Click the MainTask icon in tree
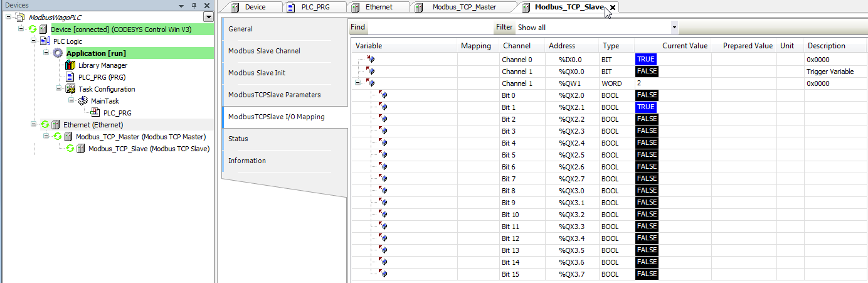The height and width of the screenshot is (283, 868). [83, 101]
